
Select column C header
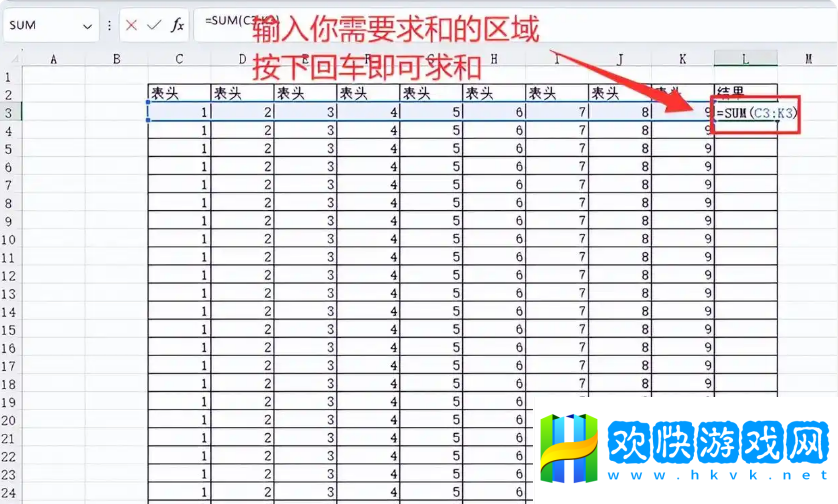pos(180,59)
